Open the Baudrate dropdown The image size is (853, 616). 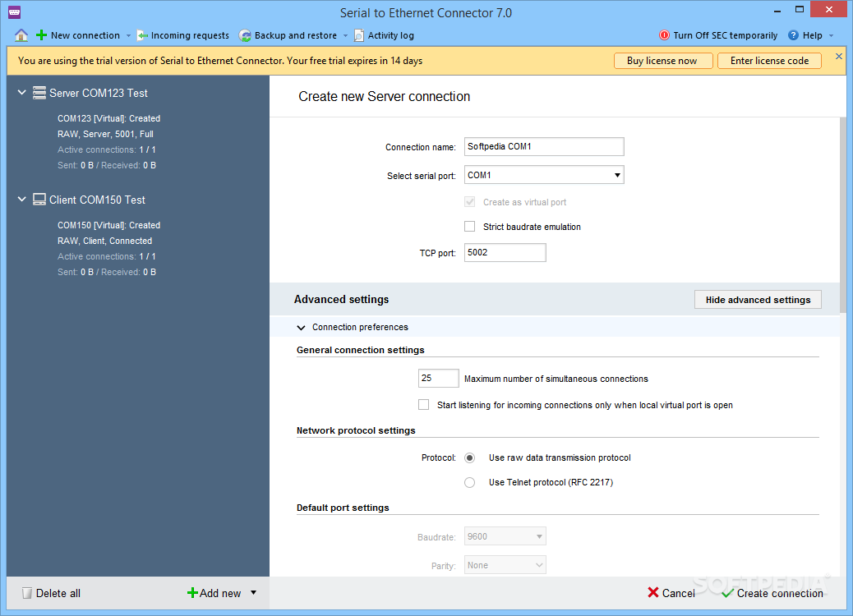coord(505,536)
